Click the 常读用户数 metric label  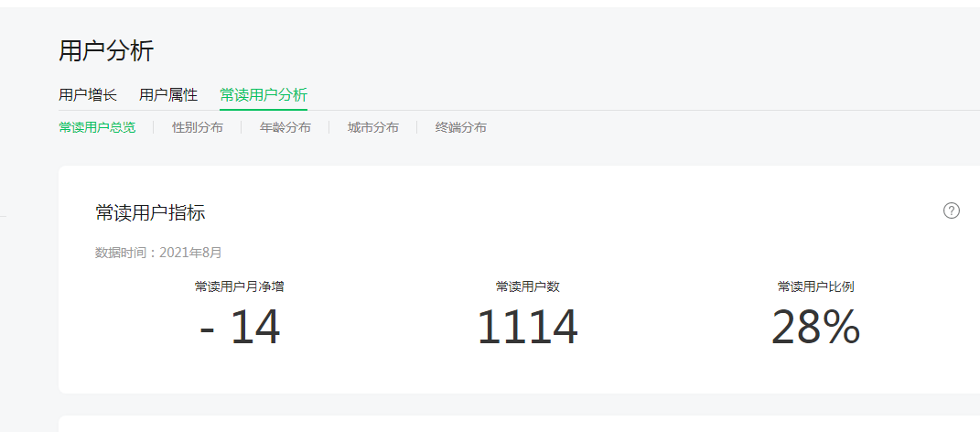click(x=527, y=286)
